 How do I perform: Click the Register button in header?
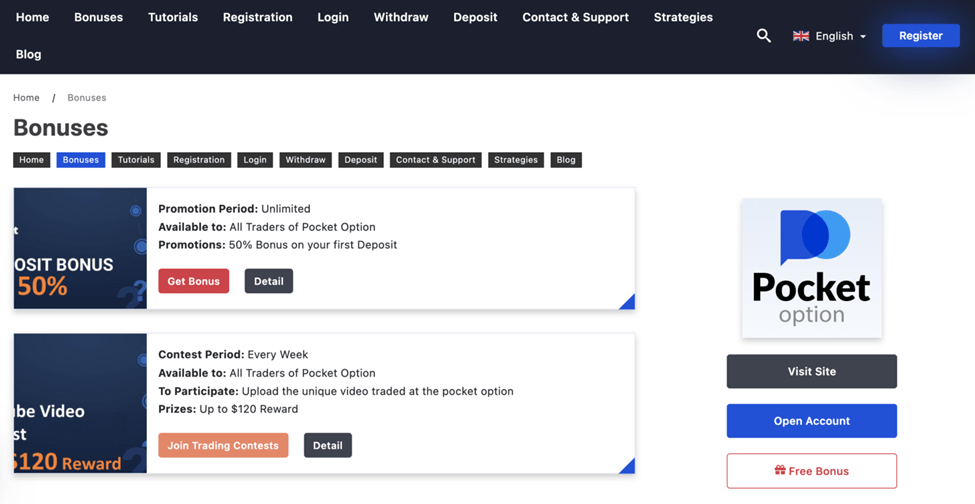pos(920,35)
